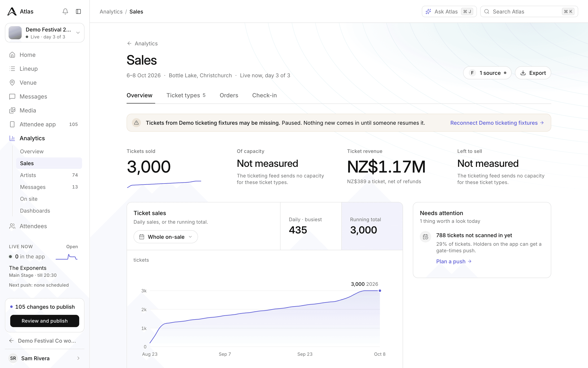588x368 pixels.
Task: Switch chart to Running total view
Action: (372, 226)
